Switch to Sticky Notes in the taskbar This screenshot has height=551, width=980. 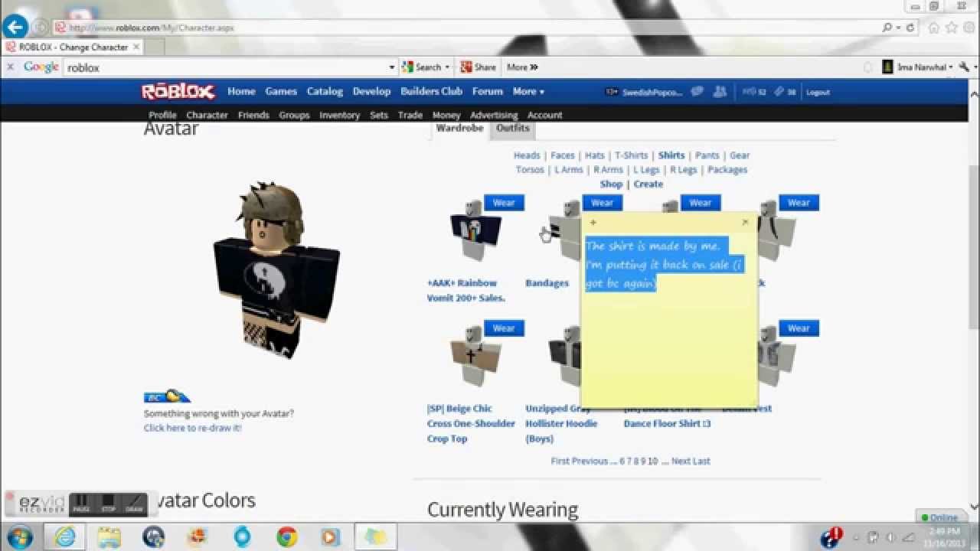(375, 537)
